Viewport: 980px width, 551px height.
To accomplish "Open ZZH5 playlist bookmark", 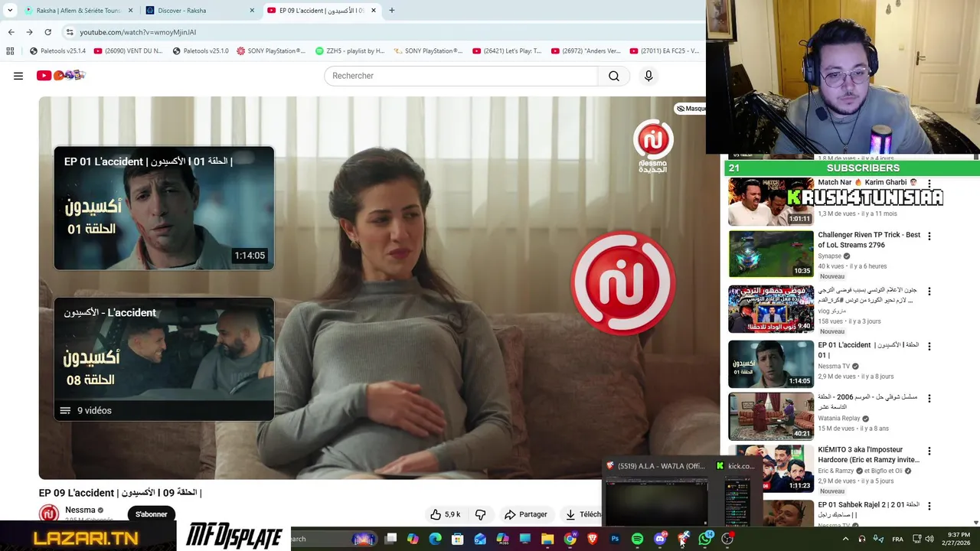I will (350, 51).
